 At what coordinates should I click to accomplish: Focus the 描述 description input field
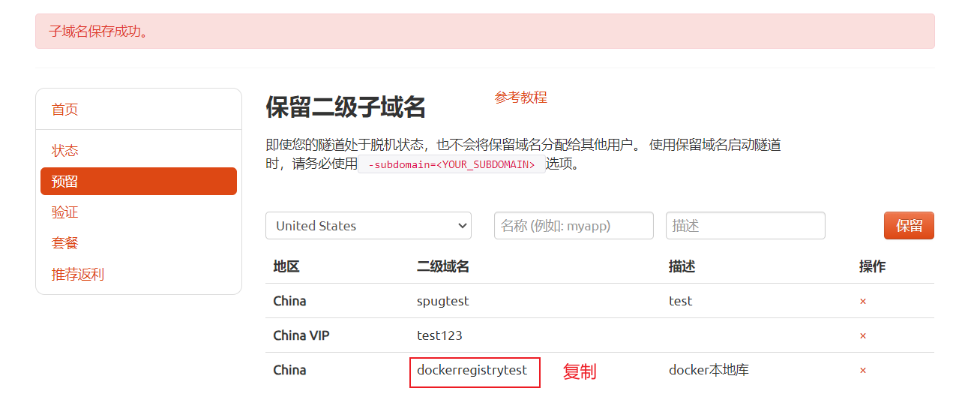click(745, 226)
